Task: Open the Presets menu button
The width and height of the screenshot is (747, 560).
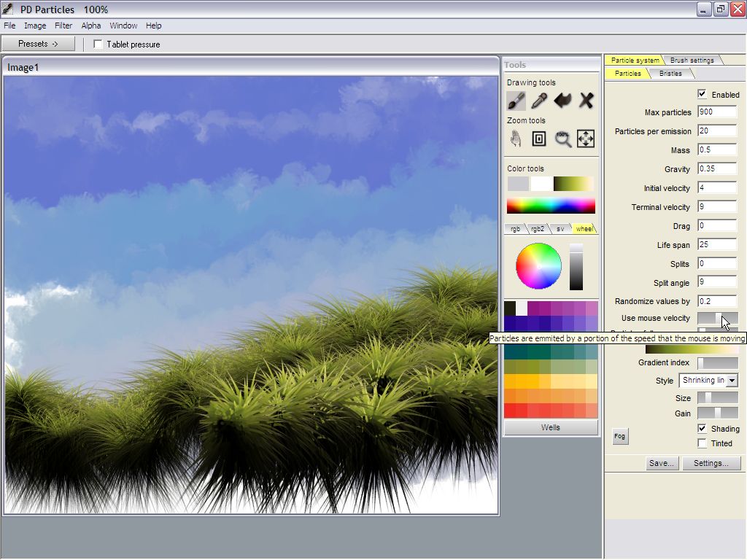Action: (38, 44)
